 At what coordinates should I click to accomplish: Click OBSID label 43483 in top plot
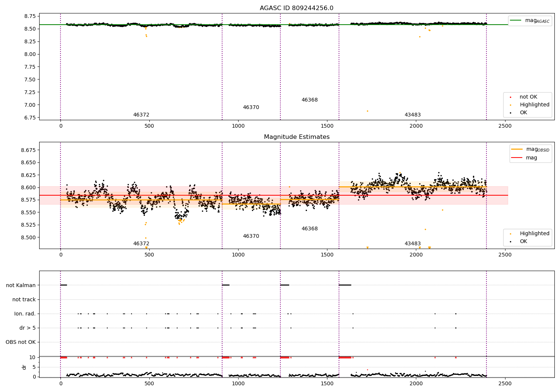coord(413,115)
